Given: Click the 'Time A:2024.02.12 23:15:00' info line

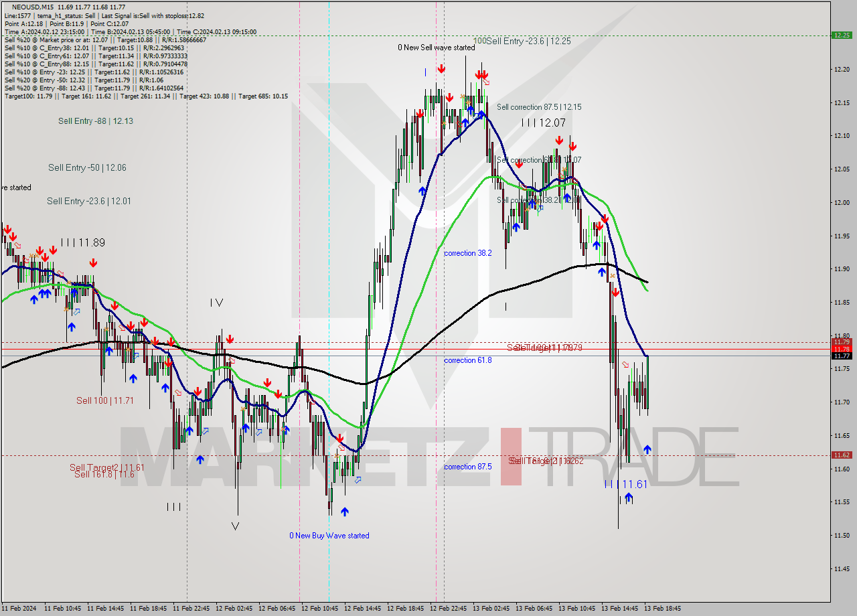Looking at the screenshot, I should [x=131, y=31].
